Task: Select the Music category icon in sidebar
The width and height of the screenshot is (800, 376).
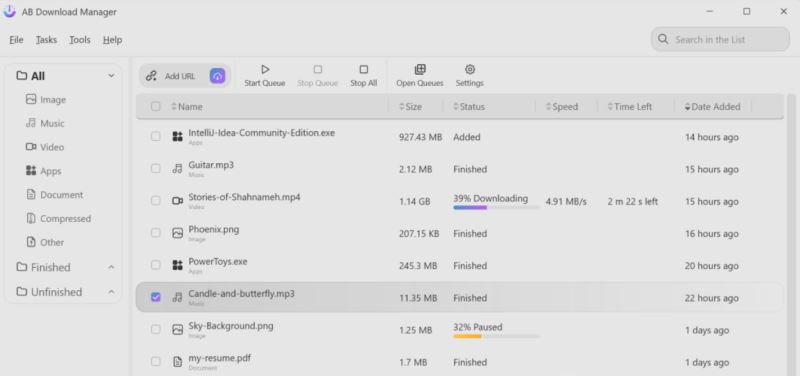Action: pos(31,123)
